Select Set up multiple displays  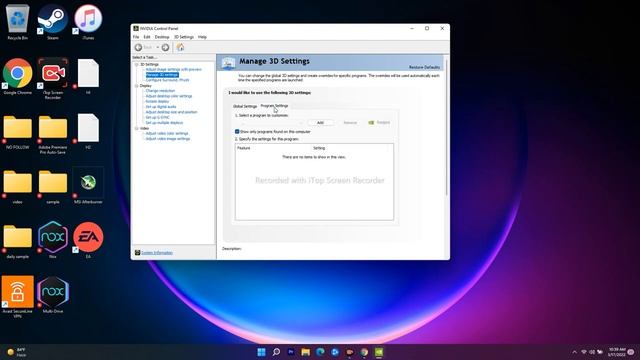pos(164,122)
